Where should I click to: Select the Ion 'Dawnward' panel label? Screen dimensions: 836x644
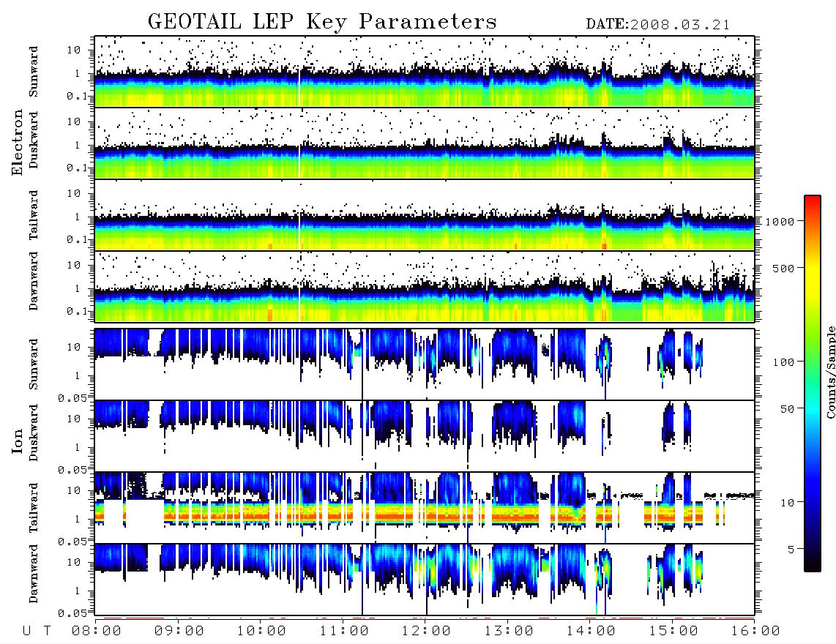coord(34,574)
